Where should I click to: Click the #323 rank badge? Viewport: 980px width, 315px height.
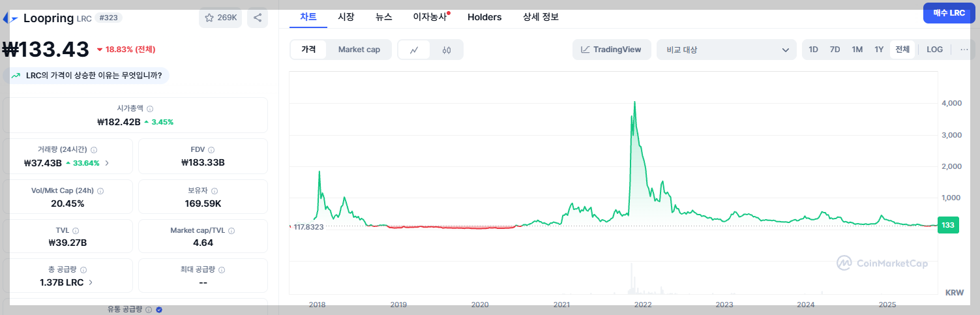(x=110, y=18)
